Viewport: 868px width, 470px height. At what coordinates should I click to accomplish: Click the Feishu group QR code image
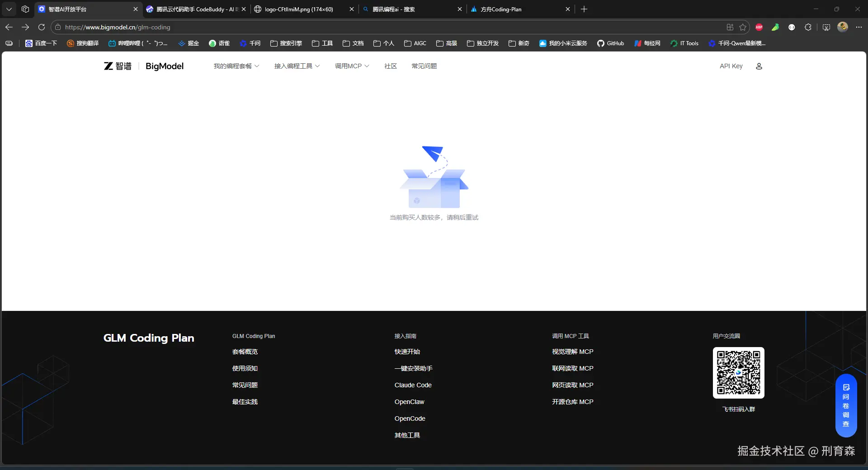[738, 373]
